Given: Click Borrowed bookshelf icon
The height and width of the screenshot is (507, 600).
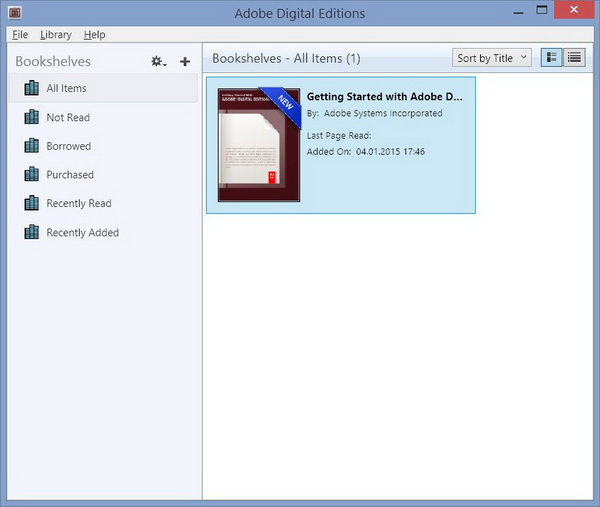Looking at the screenshot, I should 31,146.
